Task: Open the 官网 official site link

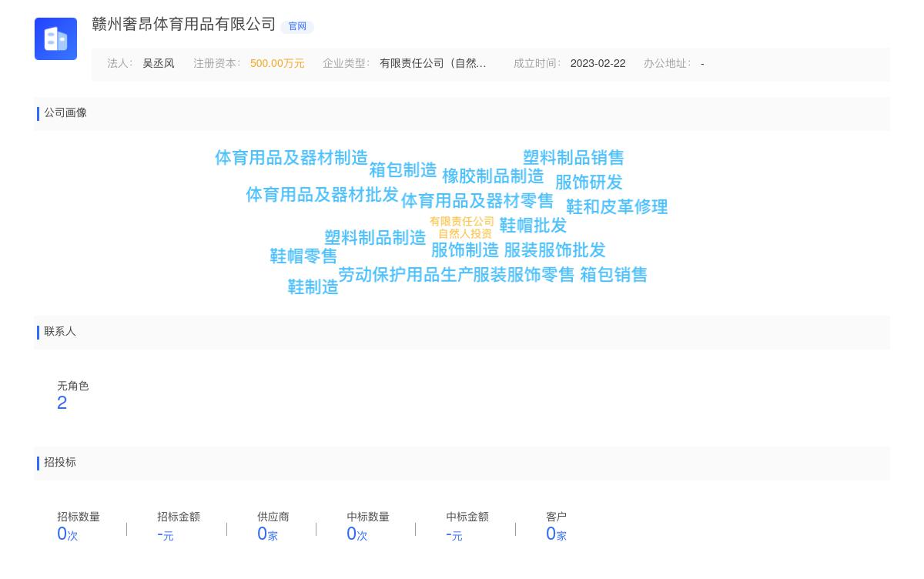Action: (297, 26)
